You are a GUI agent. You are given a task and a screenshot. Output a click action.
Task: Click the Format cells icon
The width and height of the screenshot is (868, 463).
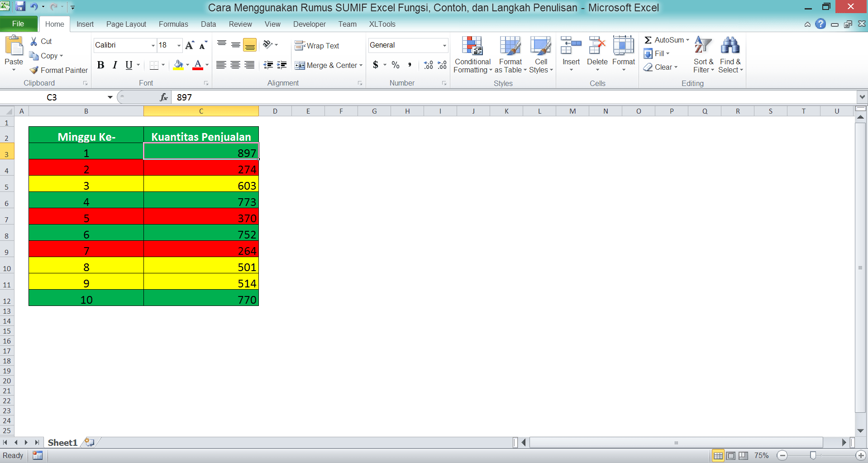point(624,46)
